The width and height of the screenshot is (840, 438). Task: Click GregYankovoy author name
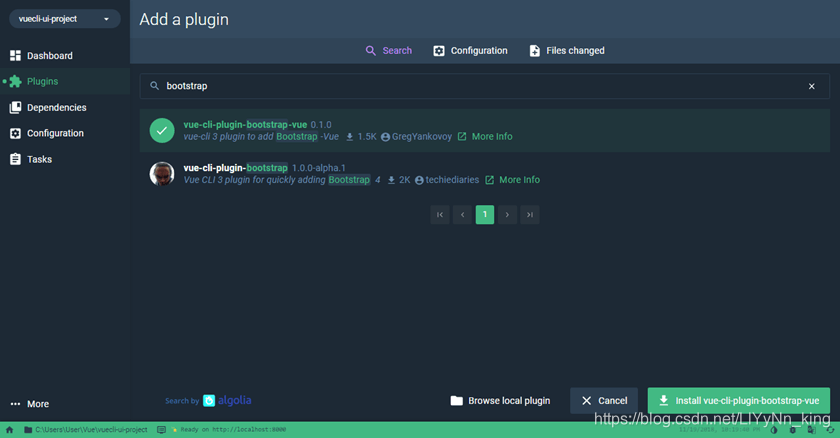click(422, 137)
